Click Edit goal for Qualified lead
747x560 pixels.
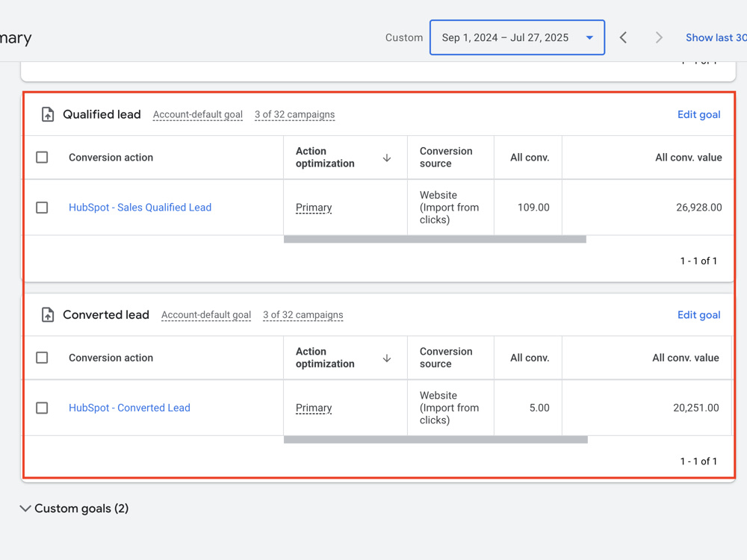tap(699, 115)
